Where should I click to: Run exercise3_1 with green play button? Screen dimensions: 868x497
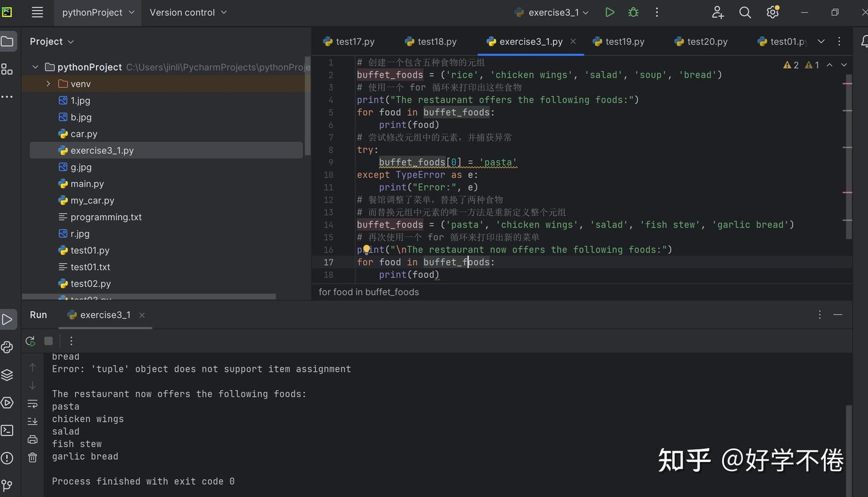click(609, 12)
